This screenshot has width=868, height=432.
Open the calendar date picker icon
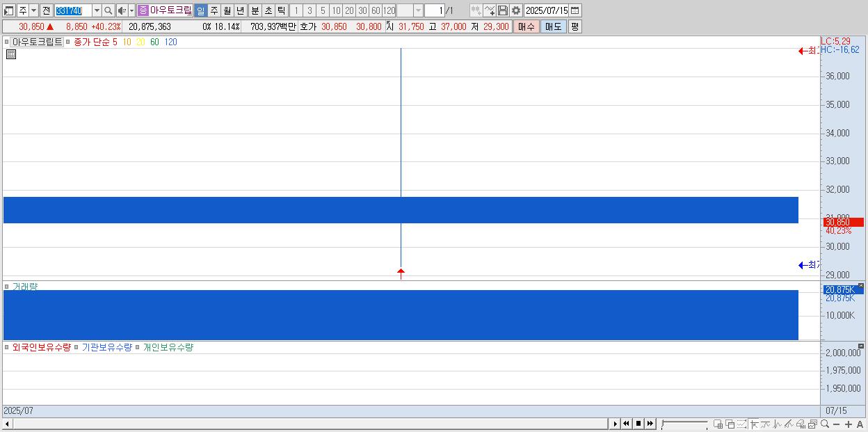pos(574,10)
